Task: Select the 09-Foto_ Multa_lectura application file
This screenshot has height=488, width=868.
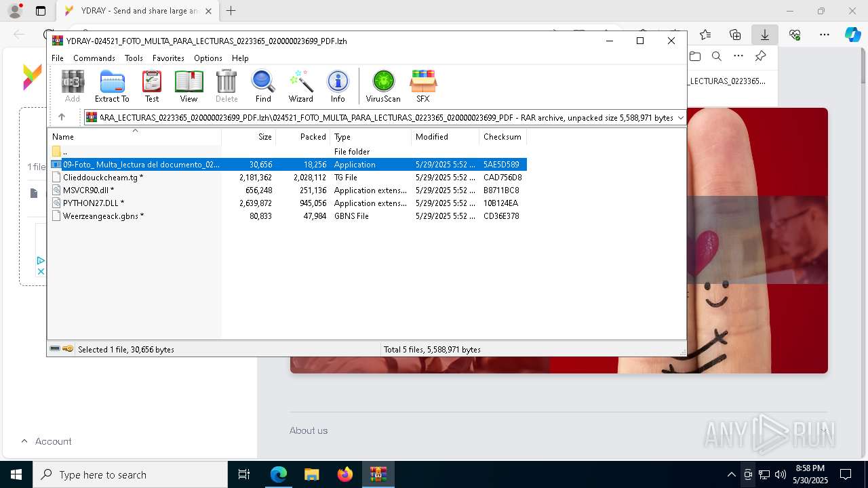Action: [x=288, y=165]
